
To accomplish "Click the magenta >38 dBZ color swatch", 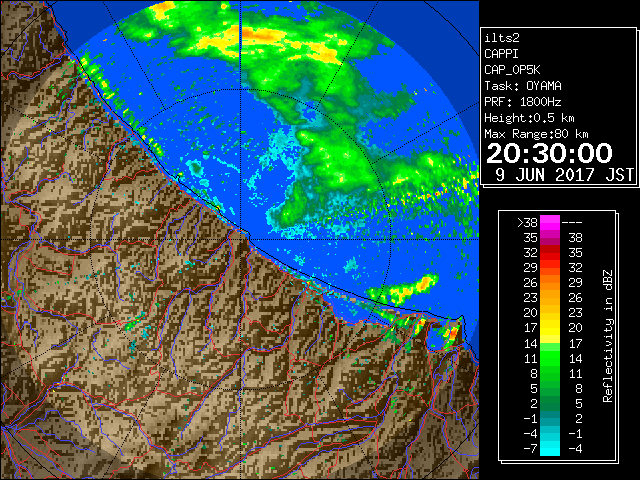I will click(x=550, y=223).
